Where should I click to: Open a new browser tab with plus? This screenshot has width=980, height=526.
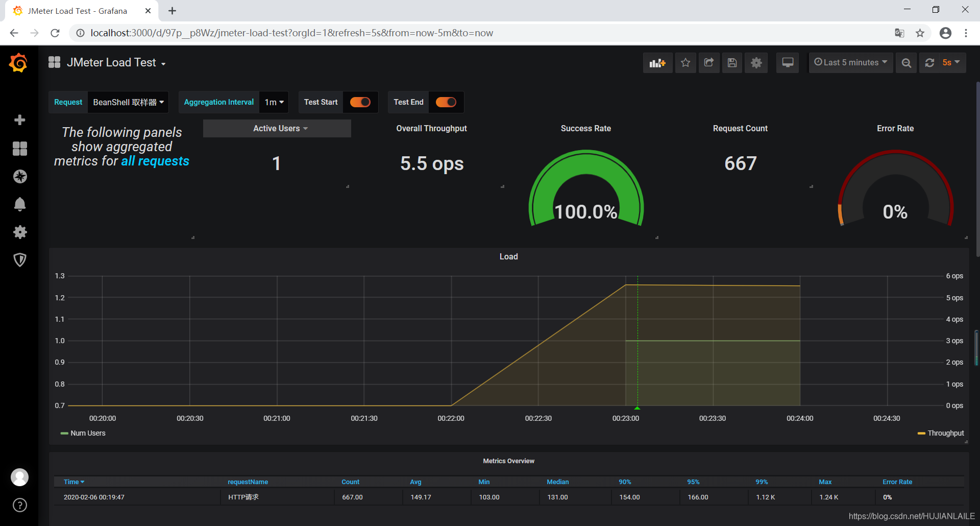point(173,11)
